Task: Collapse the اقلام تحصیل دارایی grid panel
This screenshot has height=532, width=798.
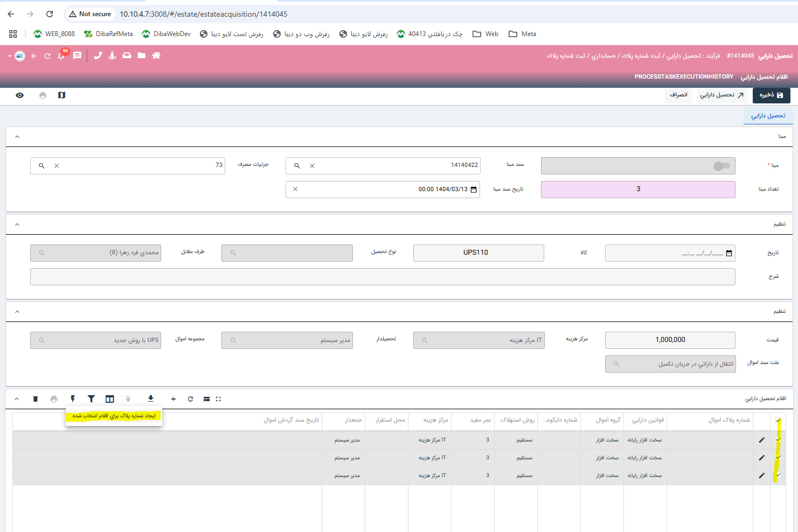Action: [17, 399]
